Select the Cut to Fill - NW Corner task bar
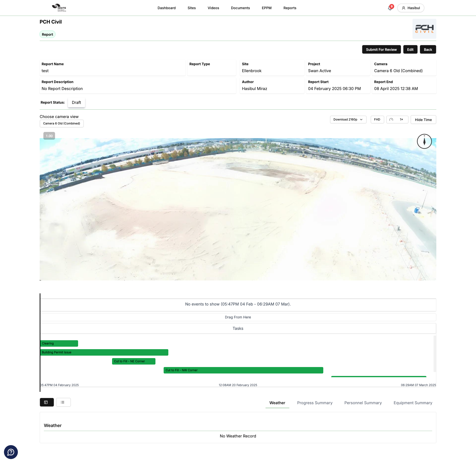 (243, 370)
